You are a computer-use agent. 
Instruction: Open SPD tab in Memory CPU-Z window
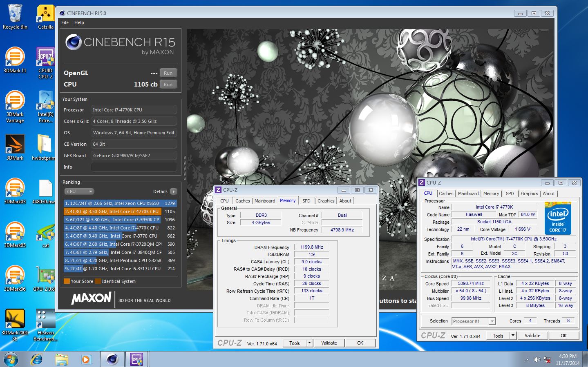tap(306, 201)
